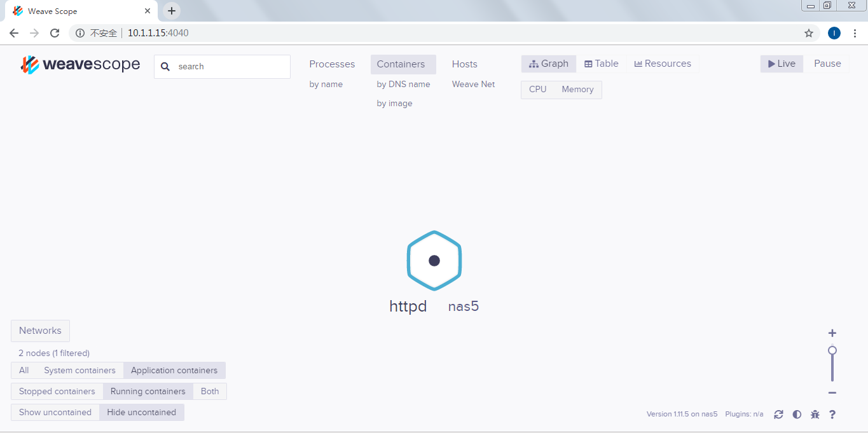Filter to System containers
The width and height of the screenshot is (868, 433).
pos(79,371)
